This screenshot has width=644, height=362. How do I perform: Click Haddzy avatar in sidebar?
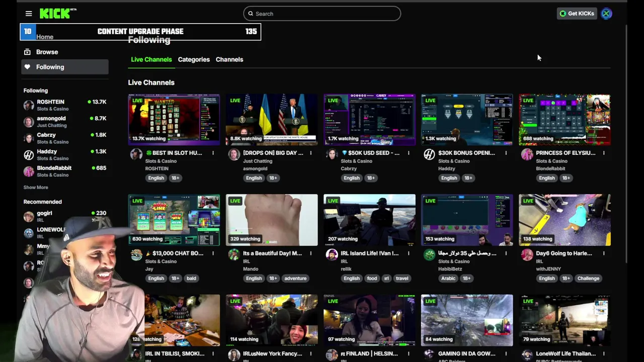coord(29,155)
